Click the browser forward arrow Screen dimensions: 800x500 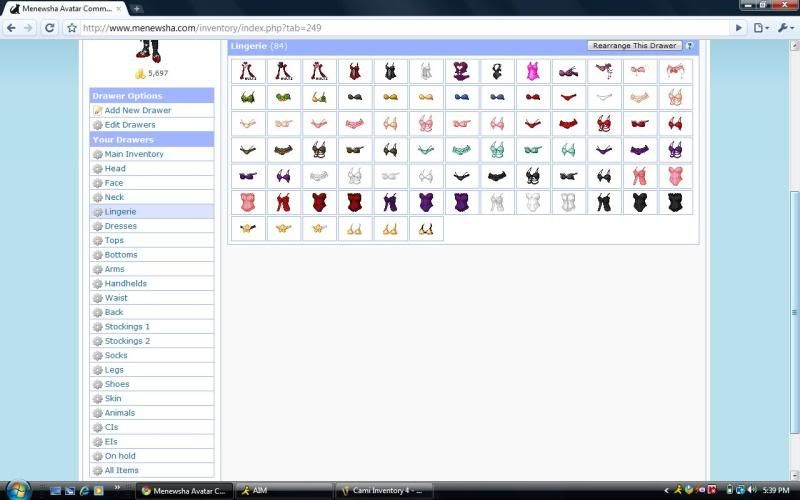tap(29, 28)
